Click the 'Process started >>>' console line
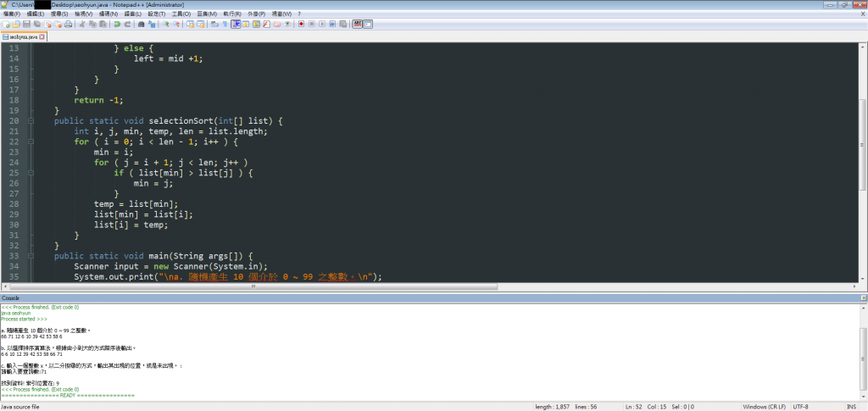This screenshot has width=868, height=411. tap(24, 319)
